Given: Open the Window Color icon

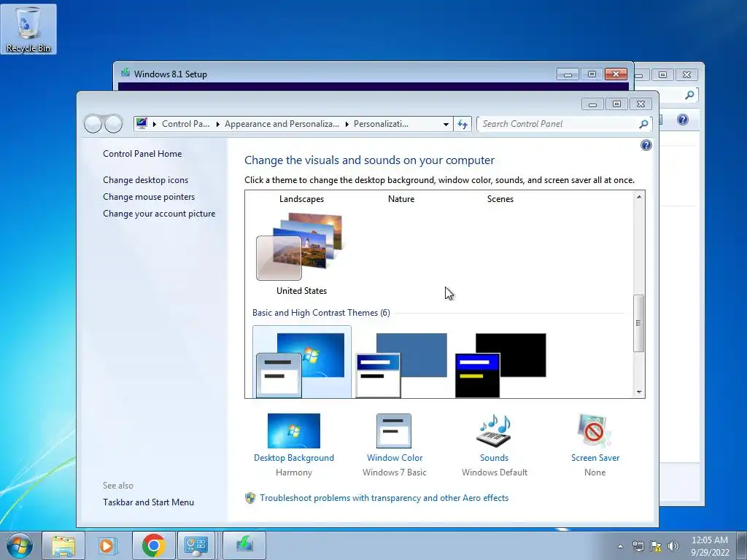Looking at the screenshot, I should click(x=393, y=430).
